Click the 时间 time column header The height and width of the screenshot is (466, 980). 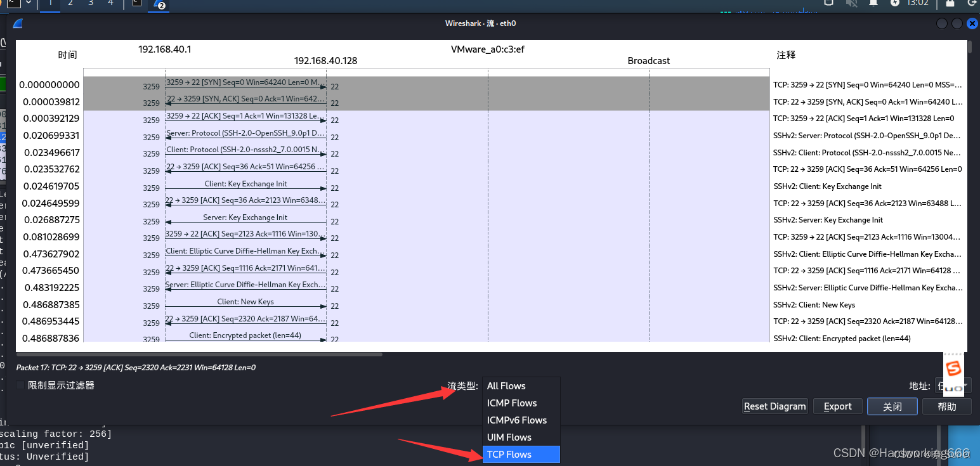pyautogui.click(x=67, y=55)
